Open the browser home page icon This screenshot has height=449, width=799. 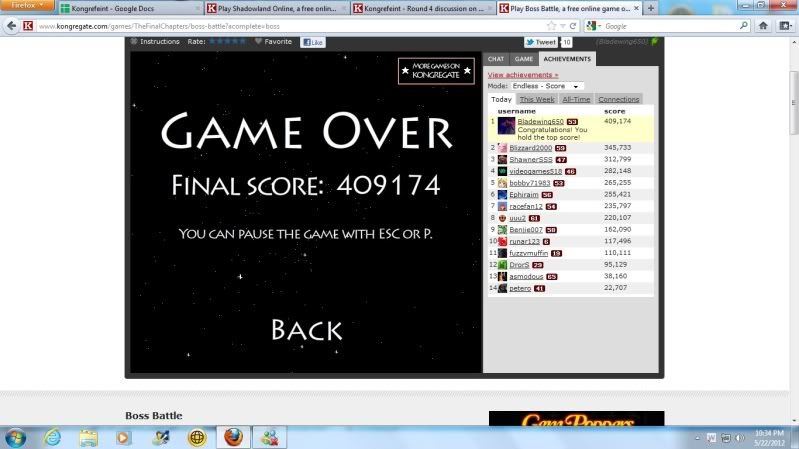pyautogui.click(x=763, y=26)
